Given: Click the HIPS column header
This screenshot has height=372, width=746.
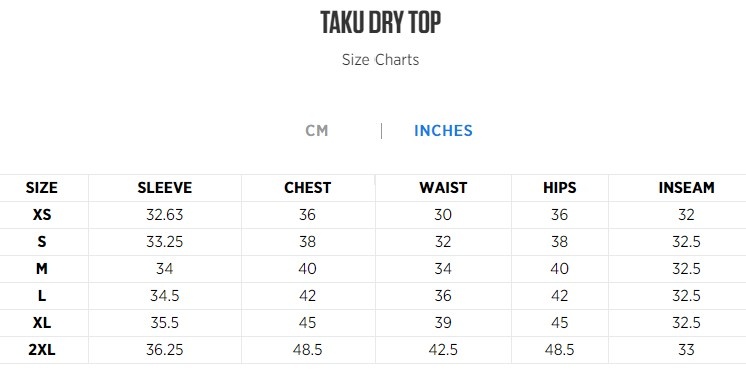Looking at the screenshot, I should click(x=560, y=188).
